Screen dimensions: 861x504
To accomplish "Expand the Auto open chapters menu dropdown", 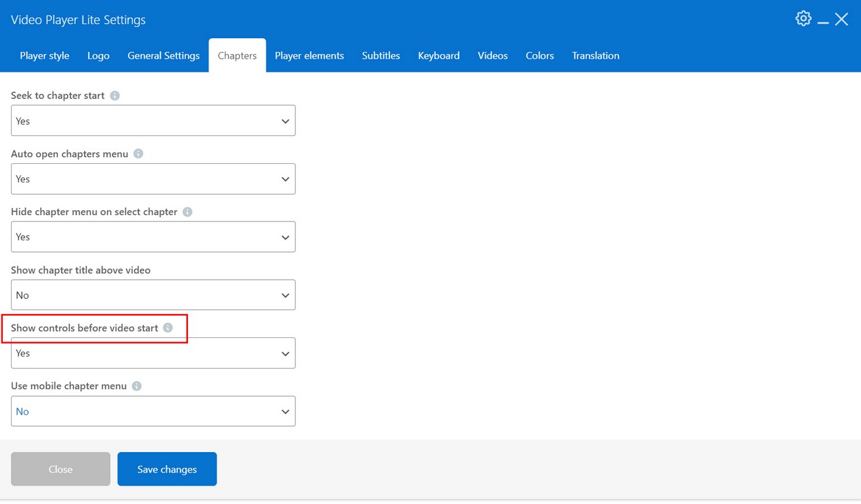I will [x=153, y=179].
